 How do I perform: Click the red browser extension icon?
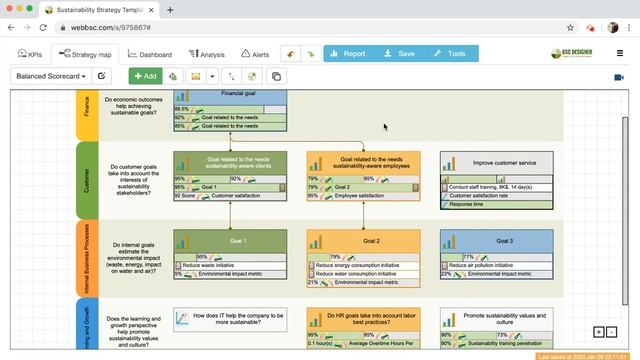(x=590, y=28)
